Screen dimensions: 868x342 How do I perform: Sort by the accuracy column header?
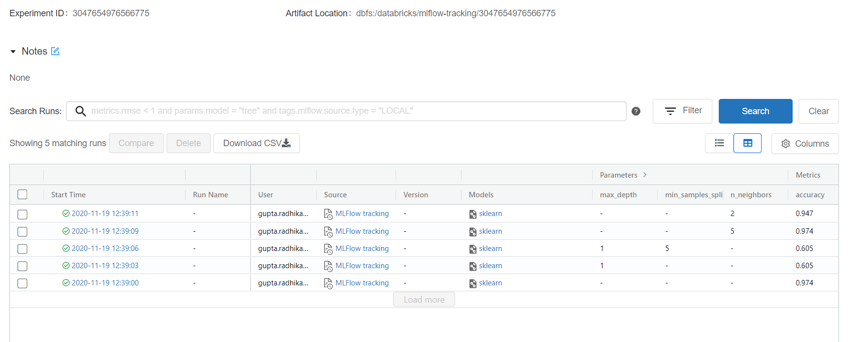tap(810, 195)
